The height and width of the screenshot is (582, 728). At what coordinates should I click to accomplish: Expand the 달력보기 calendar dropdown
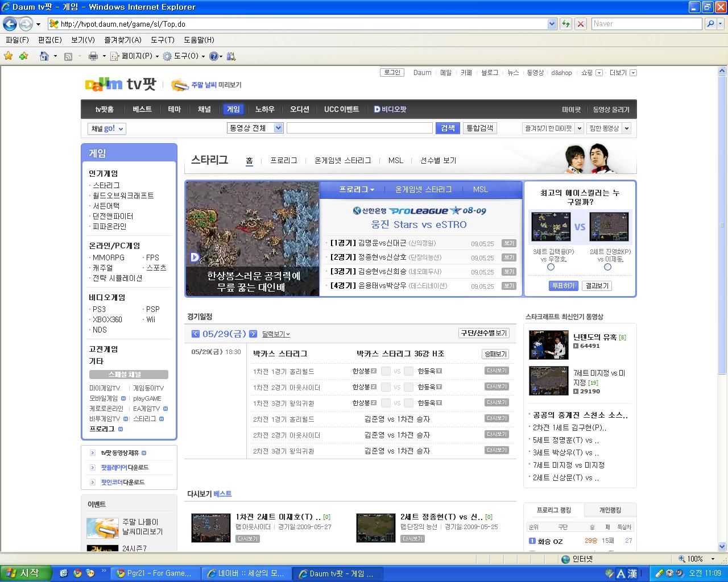click(x=276, y=334)
